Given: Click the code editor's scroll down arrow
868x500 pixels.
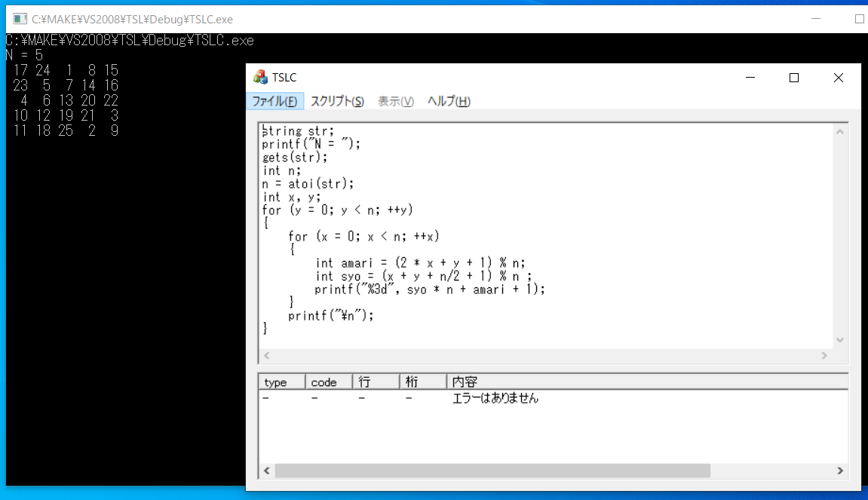Looking at the screenshot, I should tap(840, 340).
